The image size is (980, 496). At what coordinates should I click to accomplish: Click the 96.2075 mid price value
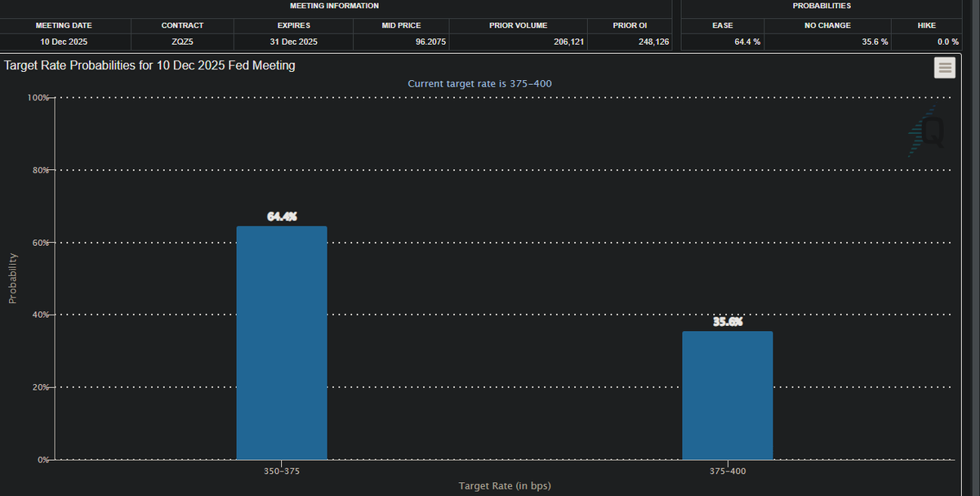pyautogui.click(x=430, y=42)
